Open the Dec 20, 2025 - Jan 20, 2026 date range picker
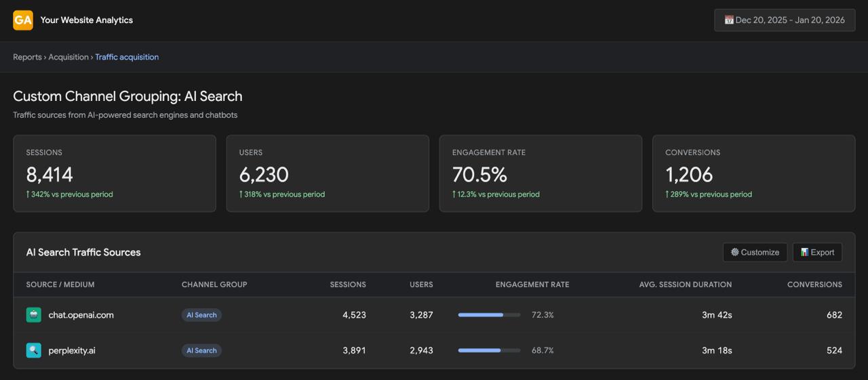Image resolution: width=868 pixels, height=380 pixels. (785, 20)
